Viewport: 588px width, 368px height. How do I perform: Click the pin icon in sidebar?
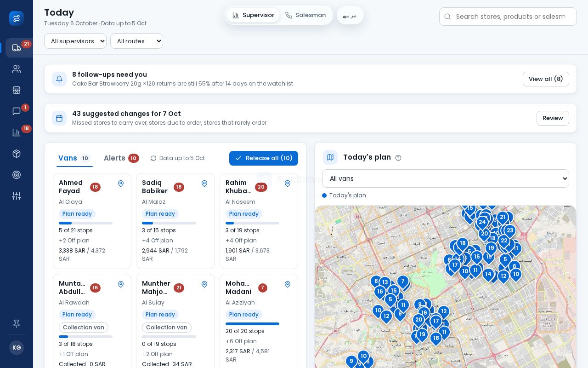(17, 324)
